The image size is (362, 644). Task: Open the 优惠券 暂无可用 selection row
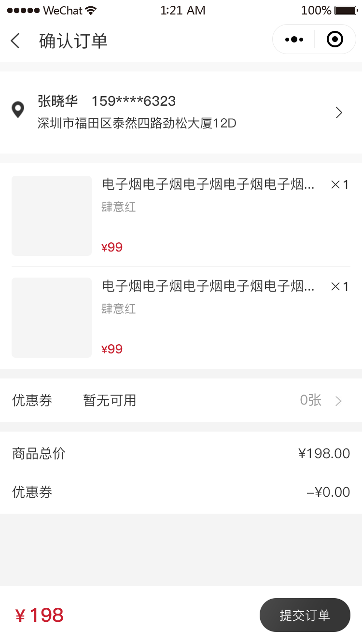pyautogui.click(x=181, y=400)
